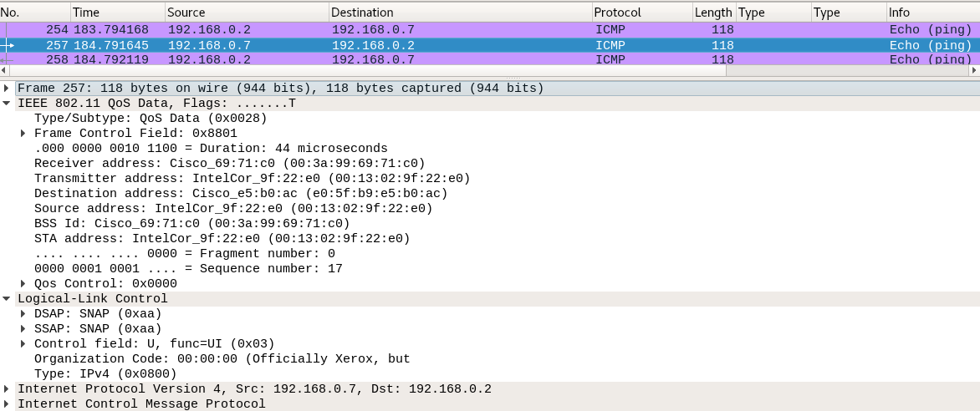Screen dimensions: 980x411
Task: Expand the DSAP SNAP field
Action: [23, 313]
